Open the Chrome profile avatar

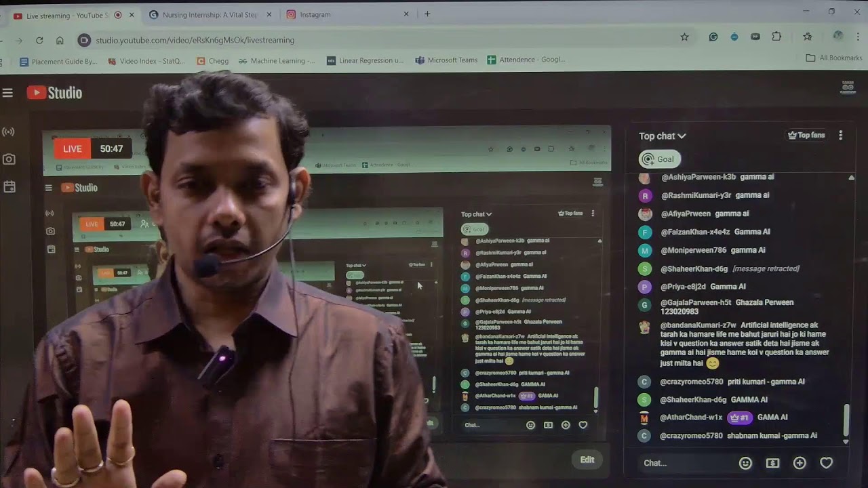[838, 37]
